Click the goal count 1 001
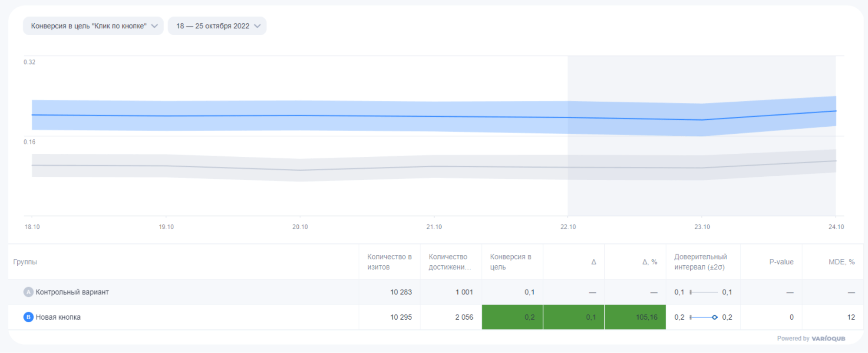The image size is (868, 353). coord(464,292)
